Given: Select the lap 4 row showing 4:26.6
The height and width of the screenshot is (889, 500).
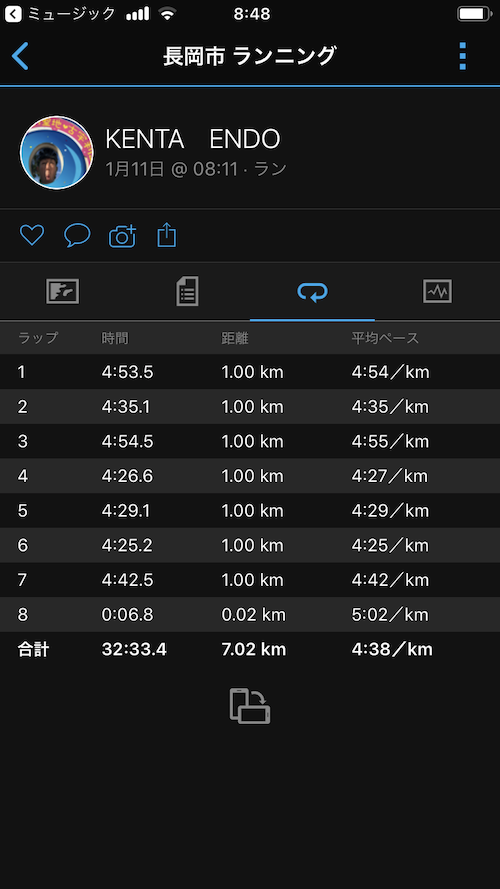Looking at the screenshot, I should tap(250, 476).
